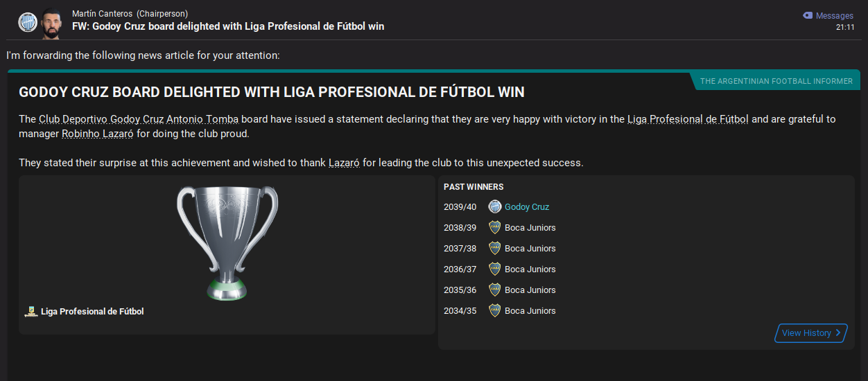This screenshot has width=868, height=381.
Task: Follow the Robinho Lazaró manager link
Action: (97, 134)
